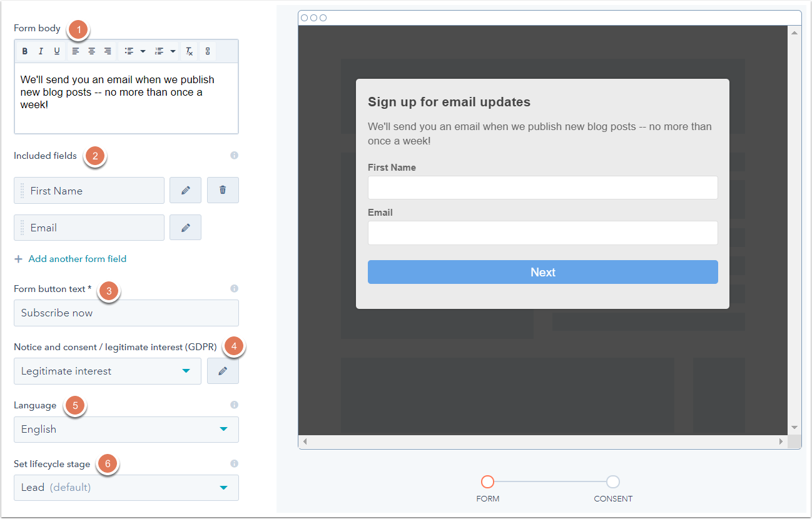Apply bold formatting in the form body editor
Image resolution: width=812 pixels, height=519 pixels.
[x=25, y=51]
